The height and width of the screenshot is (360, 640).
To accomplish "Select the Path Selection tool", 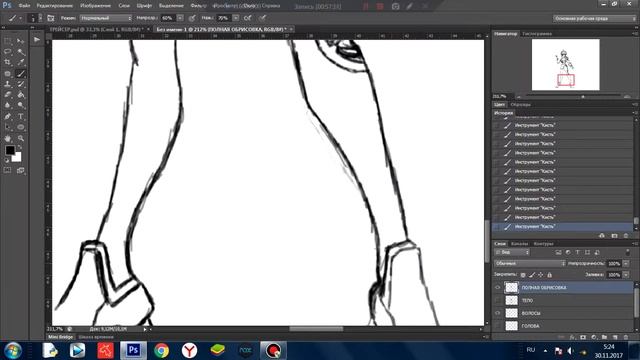I will [8, 127].
